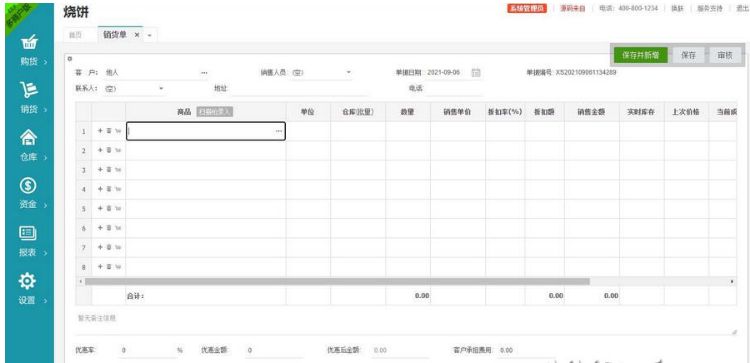Click the 暂无备注信息 remarks area
The height and width of the screenshot is (363, 750).
[x=406, y=323]
